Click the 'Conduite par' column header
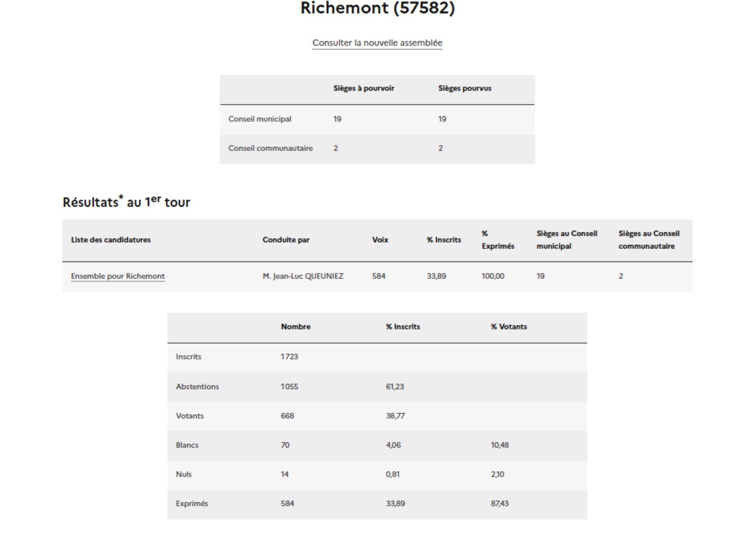The height and width of the screenshot is (534, 756). 286,240
